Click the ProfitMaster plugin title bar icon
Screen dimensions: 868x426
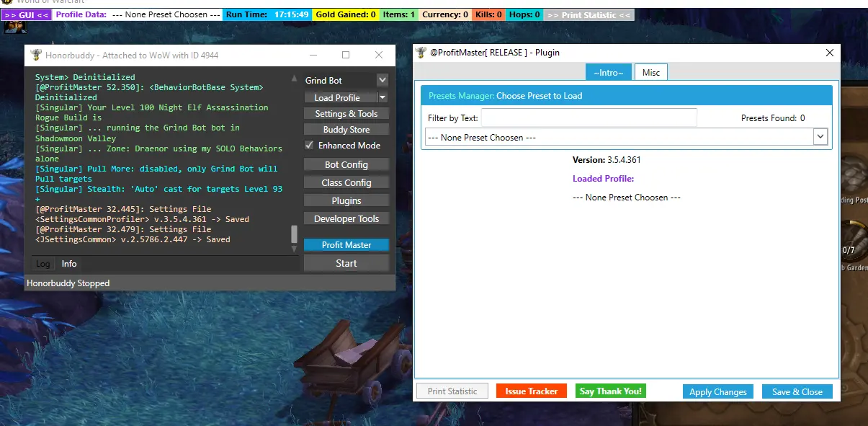point(421,53)
